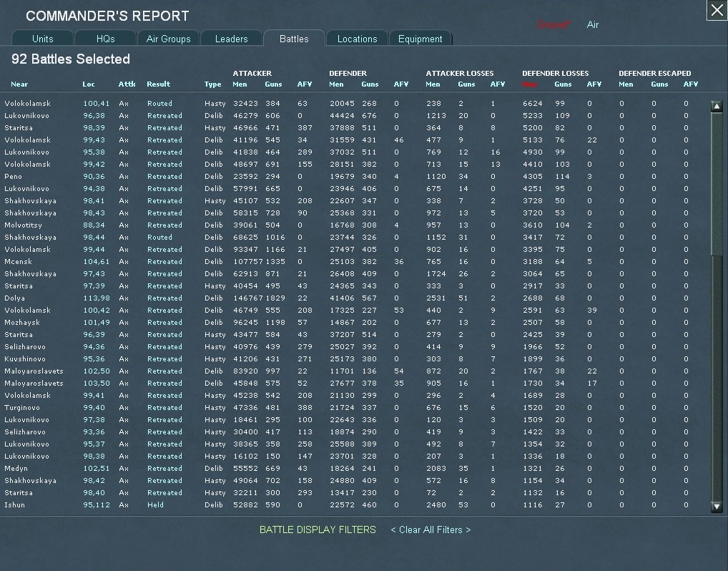Switch to the Equipment tab
The width and height of the screenshot is (728, 571).
[420, 39]
